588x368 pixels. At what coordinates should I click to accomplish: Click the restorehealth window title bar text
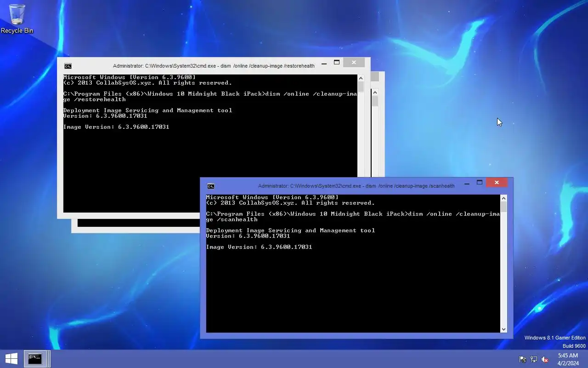pyautogui.click(x=214, y=66)
